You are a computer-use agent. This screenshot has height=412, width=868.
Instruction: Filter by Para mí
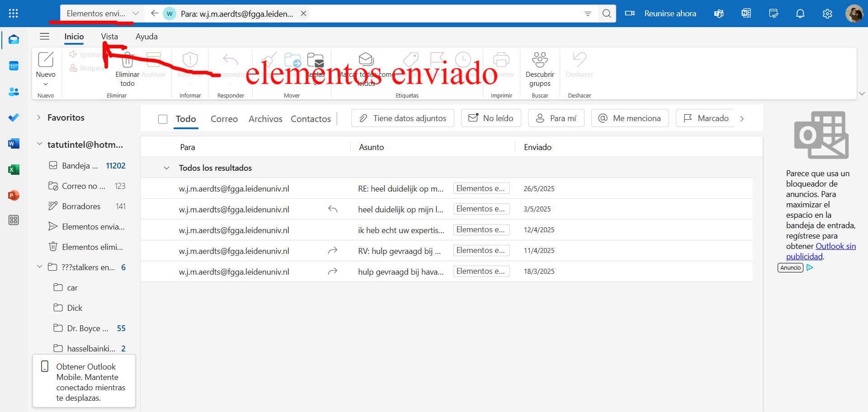click(556, 118)
